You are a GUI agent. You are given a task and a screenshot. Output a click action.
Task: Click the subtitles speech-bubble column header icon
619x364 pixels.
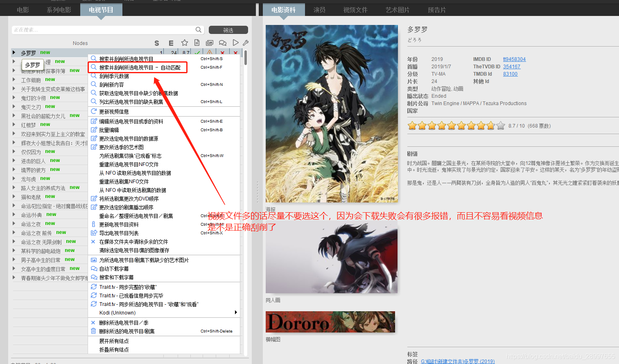tap(223, 43)
